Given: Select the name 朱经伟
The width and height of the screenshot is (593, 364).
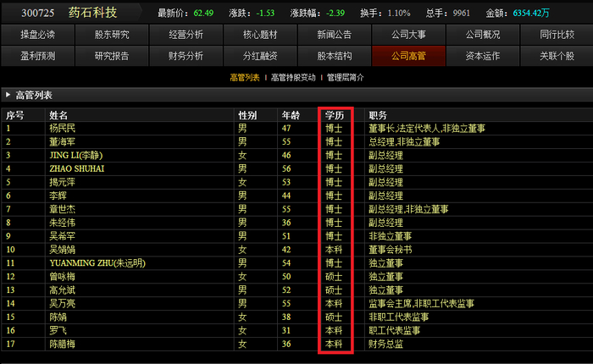Looking at the screenshot, I should (63, 223).
